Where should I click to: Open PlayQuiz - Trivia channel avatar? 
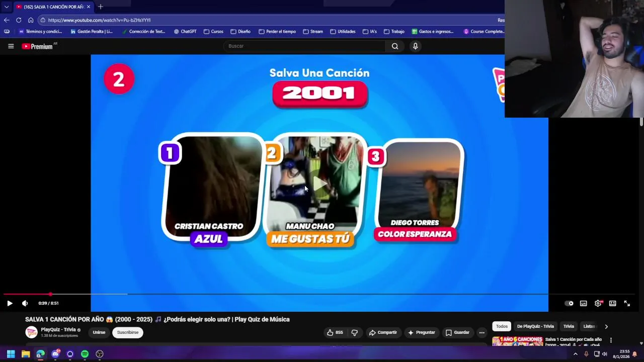(x=32, y=332)
